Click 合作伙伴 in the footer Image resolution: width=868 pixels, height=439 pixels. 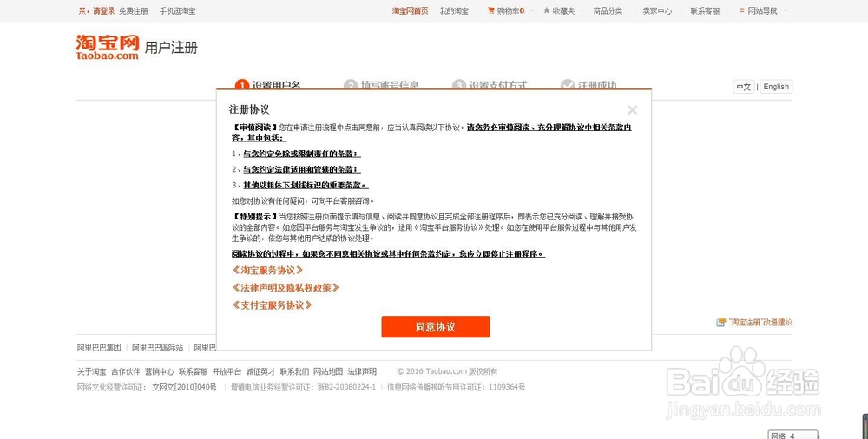point(126,371)
